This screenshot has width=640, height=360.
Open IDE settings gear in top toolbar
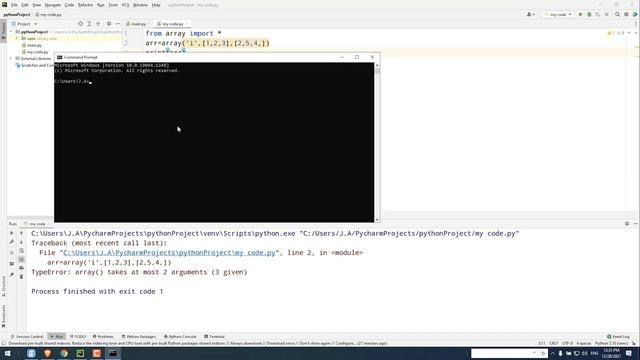click(x=627, y=14)
